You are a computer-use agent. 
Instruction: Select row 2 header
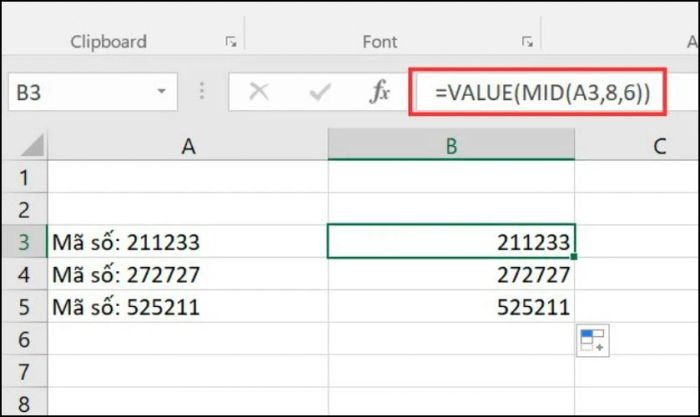point(24,209)
